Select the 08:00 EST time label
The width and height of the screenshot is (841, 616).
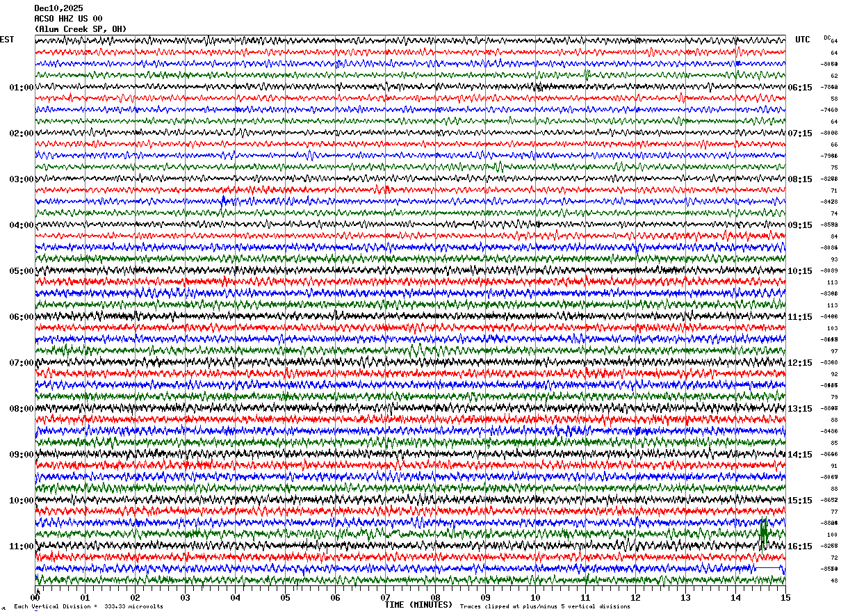click(21, 409)
